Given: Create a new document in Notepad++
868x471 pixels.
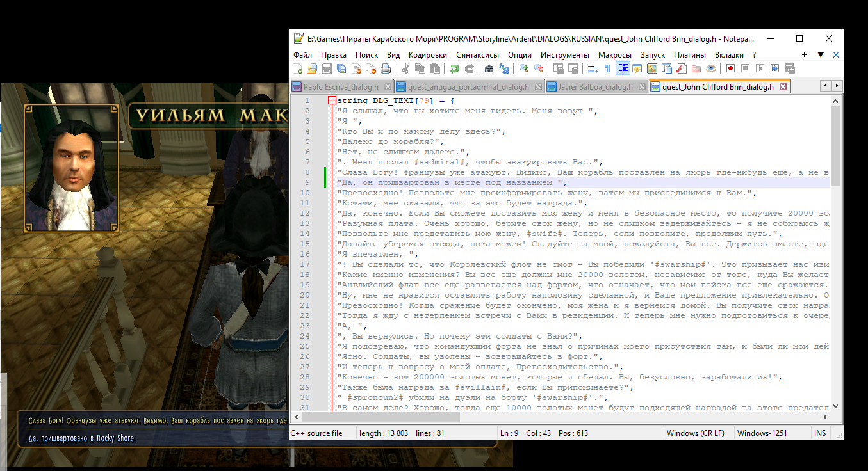Looking at the screenshot, I should coord(297,68).
